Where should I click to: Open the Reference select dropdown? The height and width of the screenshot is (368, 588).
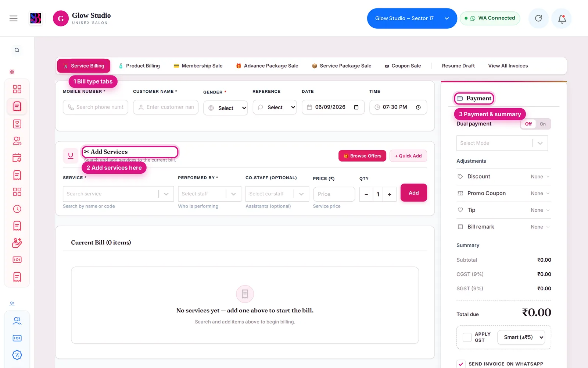tap(275, 107)
